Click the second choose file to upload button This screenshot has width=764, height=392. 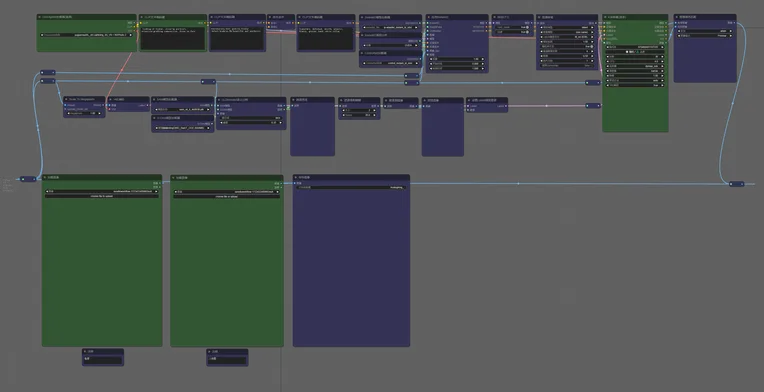coord(227,196)
